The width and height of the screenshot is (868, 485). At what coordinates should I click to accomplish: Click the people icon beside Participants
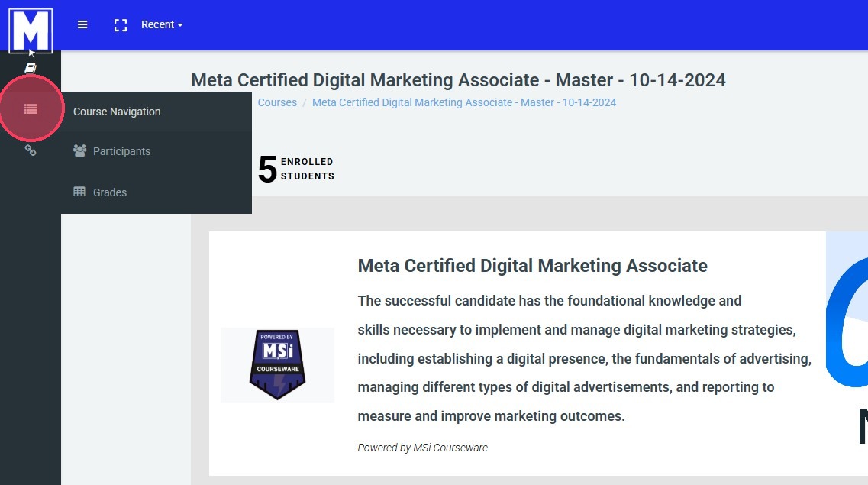(79, 150)
